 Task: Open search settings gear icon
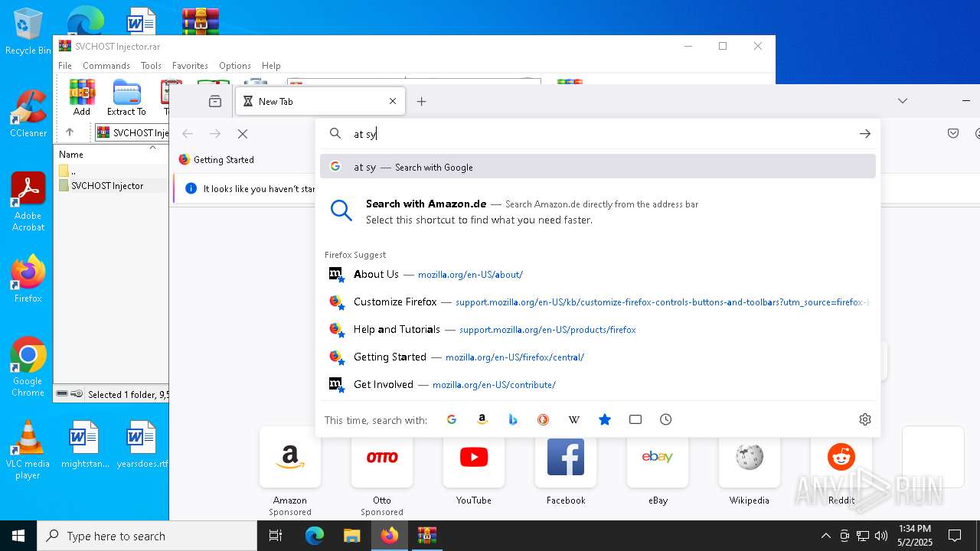pos(865,419)
